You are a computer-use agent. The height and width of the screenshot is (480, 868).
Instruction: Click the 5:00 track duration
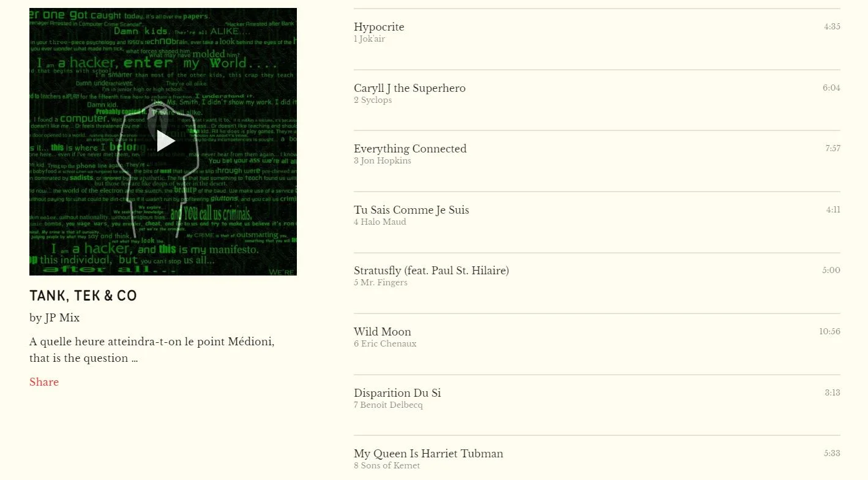[831, 270]
